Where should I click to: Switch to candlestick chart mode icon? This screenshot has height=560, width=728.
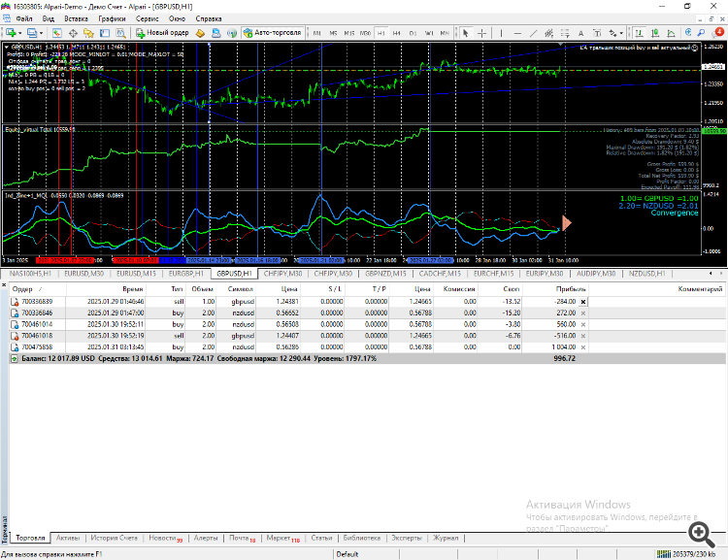(655, 33)
